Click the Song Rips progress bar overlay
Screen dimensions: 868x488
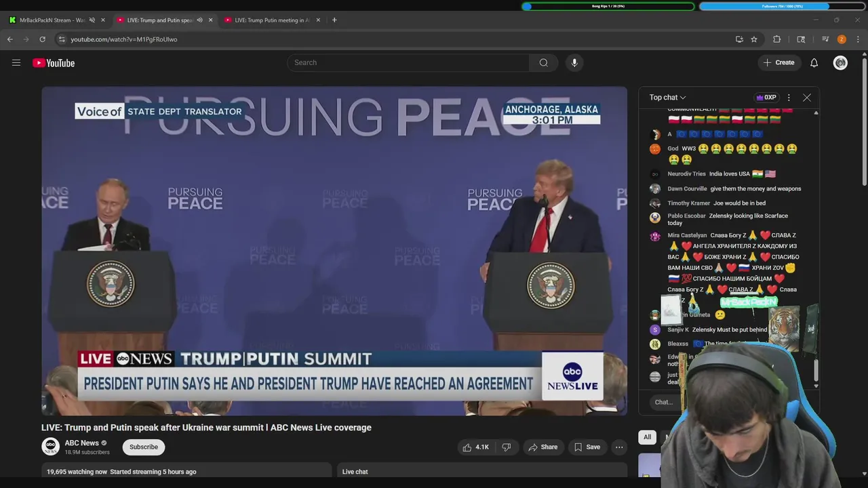point(608,6)
